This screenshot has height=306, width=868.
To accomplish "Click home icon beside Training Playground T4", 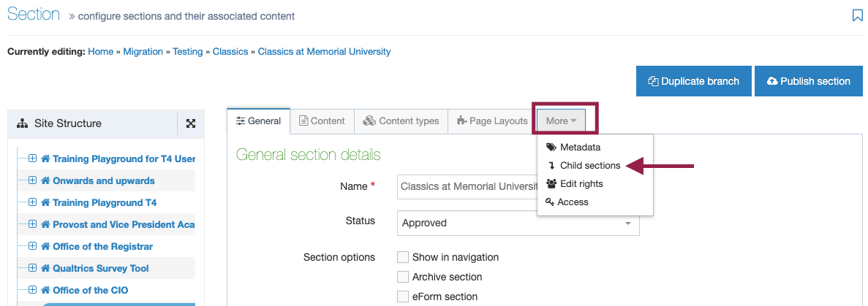I will (46, 202).
